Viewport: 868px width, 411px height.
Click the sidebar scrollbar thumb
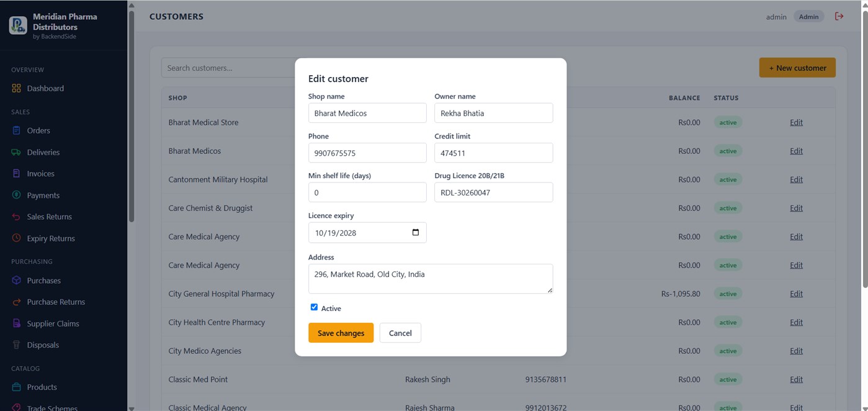131,116
